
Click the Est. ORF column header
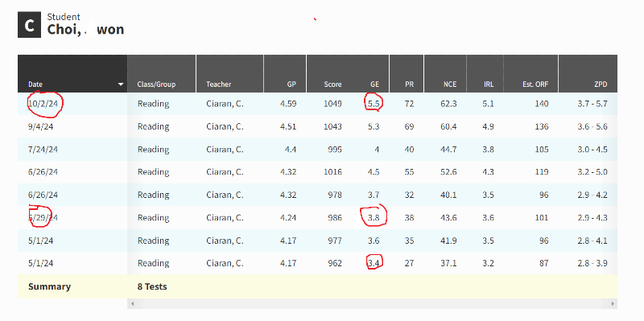(535, 84)
